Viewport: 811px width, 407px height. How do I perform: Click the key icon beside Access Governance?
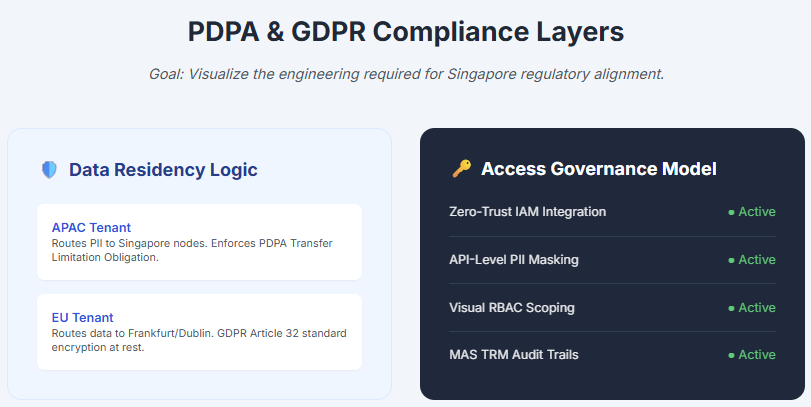point(461,169)
